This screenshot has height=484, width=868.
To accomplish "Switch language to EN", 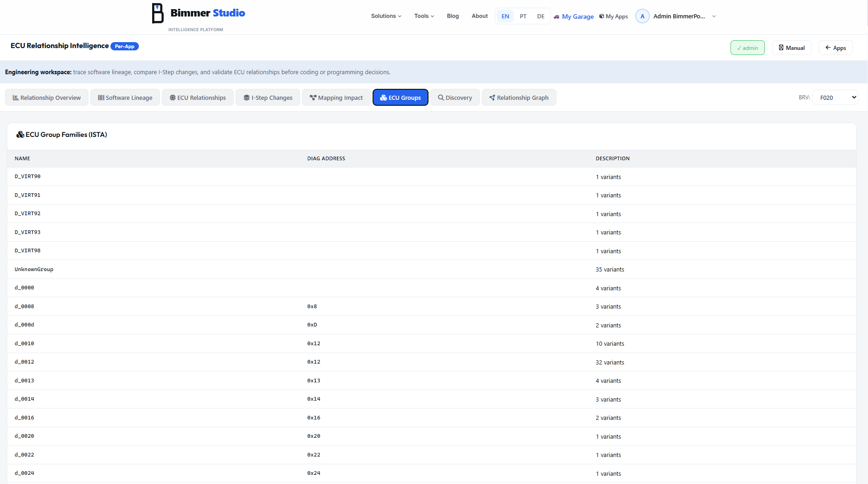I will [x=505, y=16].
